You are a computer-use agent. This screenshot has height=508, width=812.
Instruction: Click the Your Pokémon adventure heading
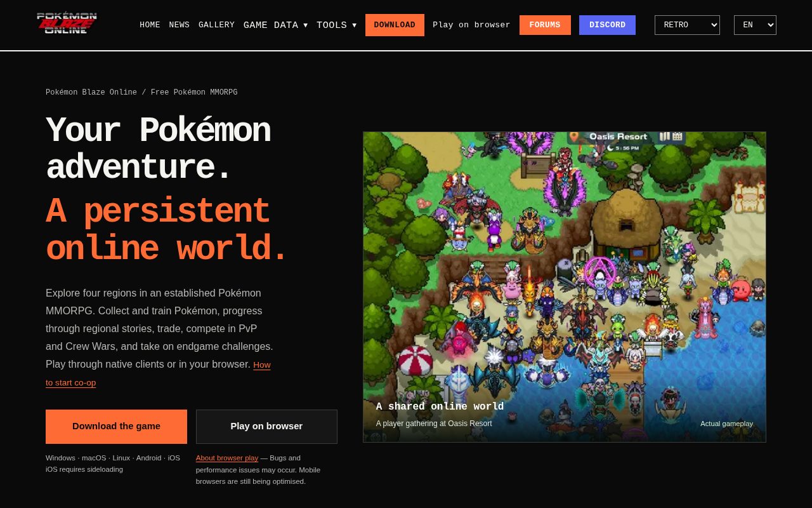(158, 149)
